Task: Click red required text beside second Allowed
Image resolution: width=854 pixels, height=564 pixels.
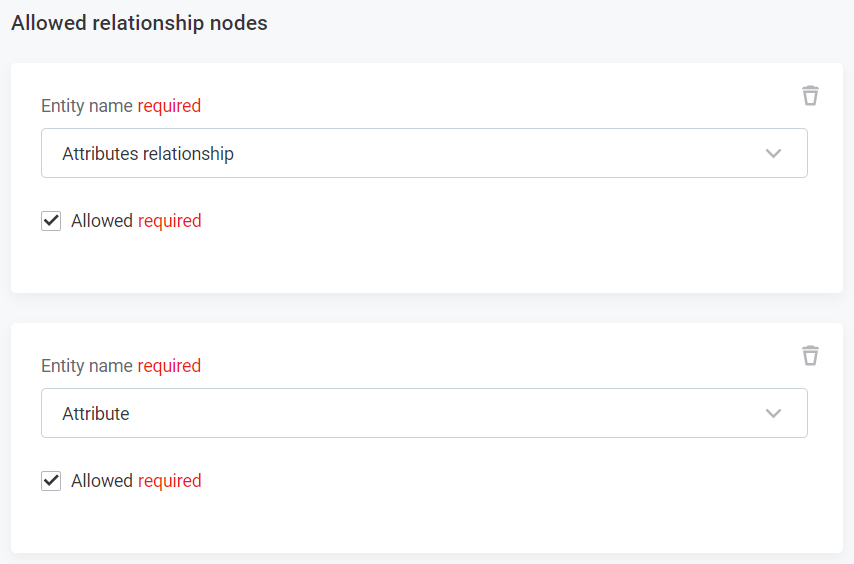Action: tap(170, 481)
